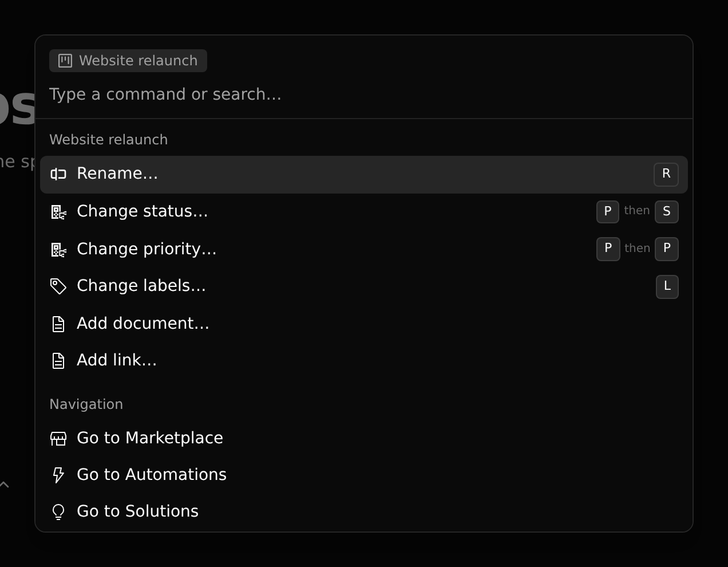
Task: Click the Navigation section header
Action: (86, 404)
